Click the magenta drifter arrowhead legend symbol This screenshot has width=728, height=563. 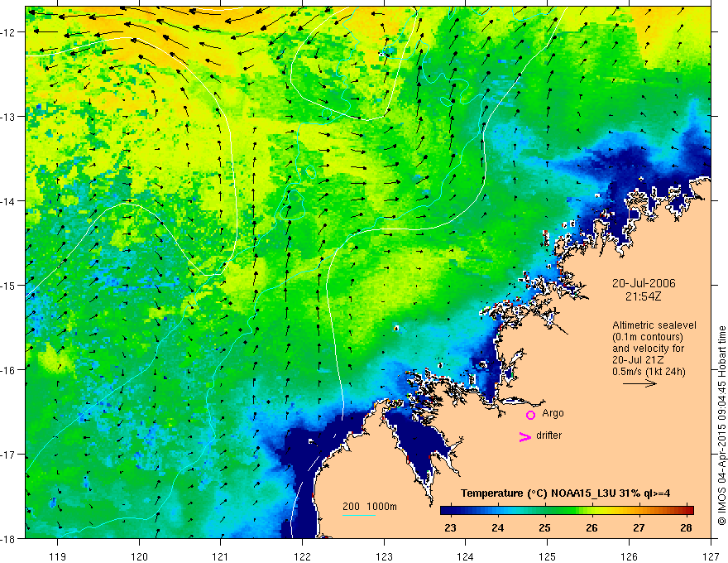[524, 436]
